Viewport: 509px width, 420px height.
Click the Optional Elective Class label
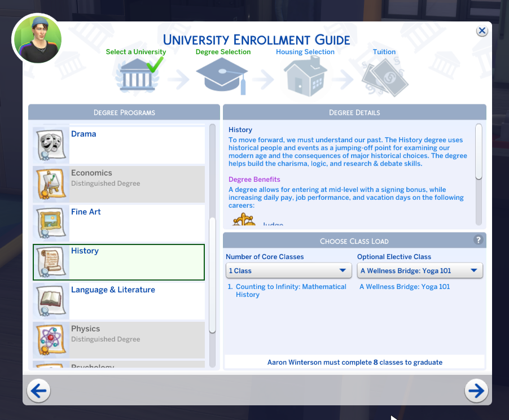point(394,257)
